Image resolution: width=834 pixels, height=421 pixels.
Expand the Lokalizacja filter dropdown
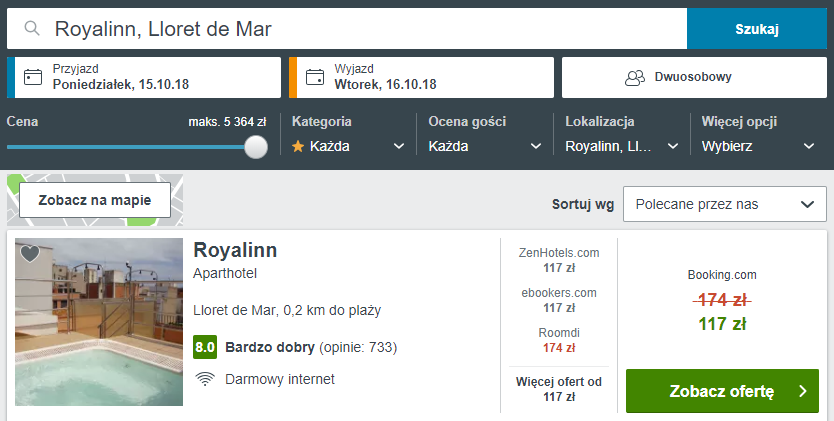point(621,146)
